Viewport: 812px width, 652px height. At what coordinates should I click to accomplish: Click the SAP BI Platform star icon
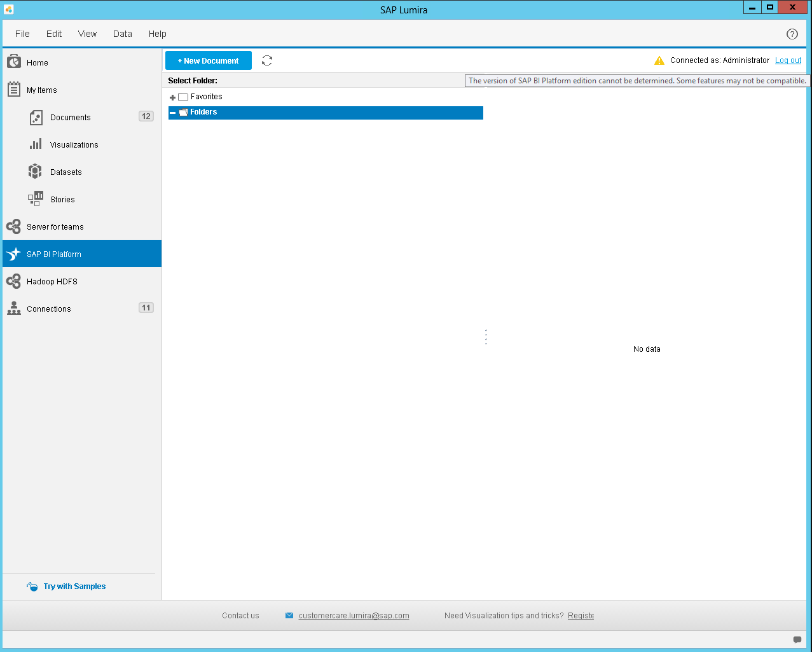13,254
